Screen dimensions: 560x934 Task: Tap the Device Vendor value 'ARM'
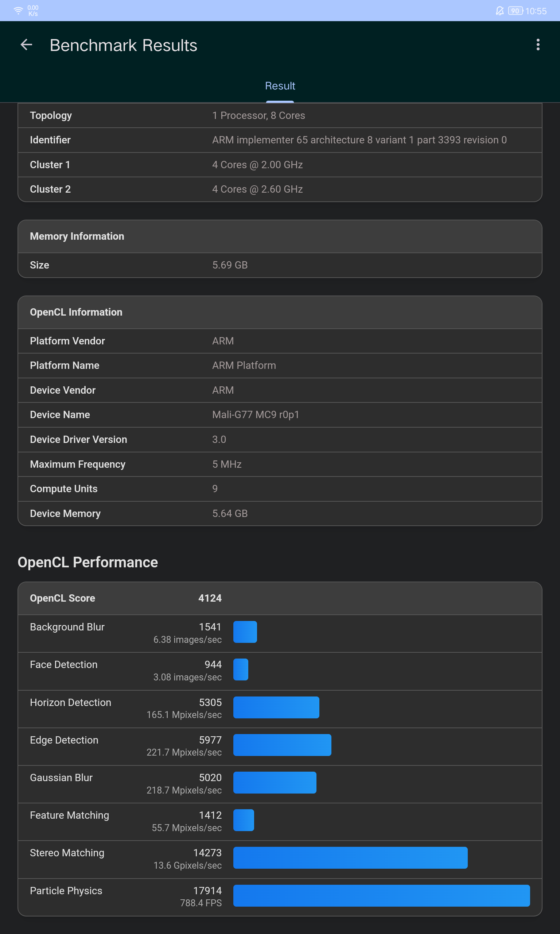[x=223, y=390]
